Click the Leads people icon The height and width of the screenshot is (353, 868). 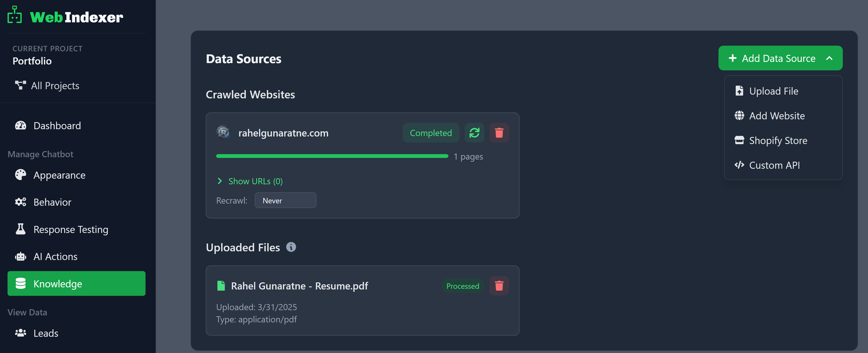20,333
